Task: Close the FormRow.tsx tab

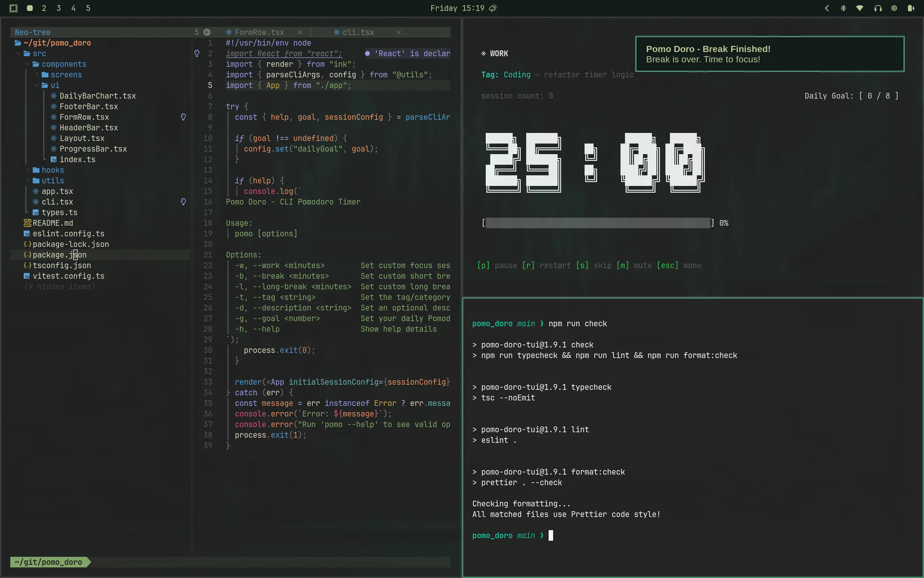Action: click(x=300, y=32)
